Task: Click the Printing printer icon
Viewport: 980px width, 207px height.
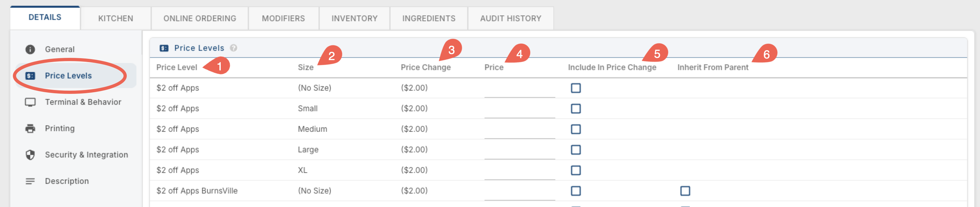Action: [30, 128]
